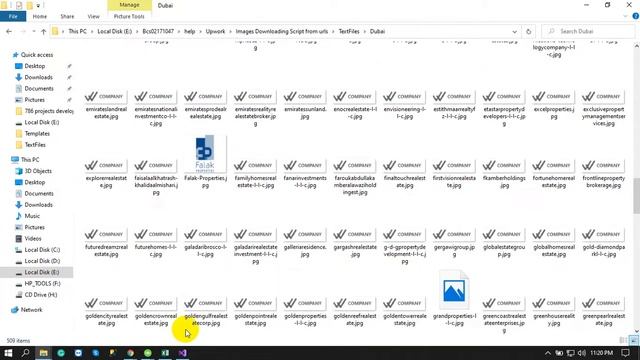Viewport: 640px width, 360px height.
Task: Click Back navigation arrow
Action: click(x=9, y=31)
